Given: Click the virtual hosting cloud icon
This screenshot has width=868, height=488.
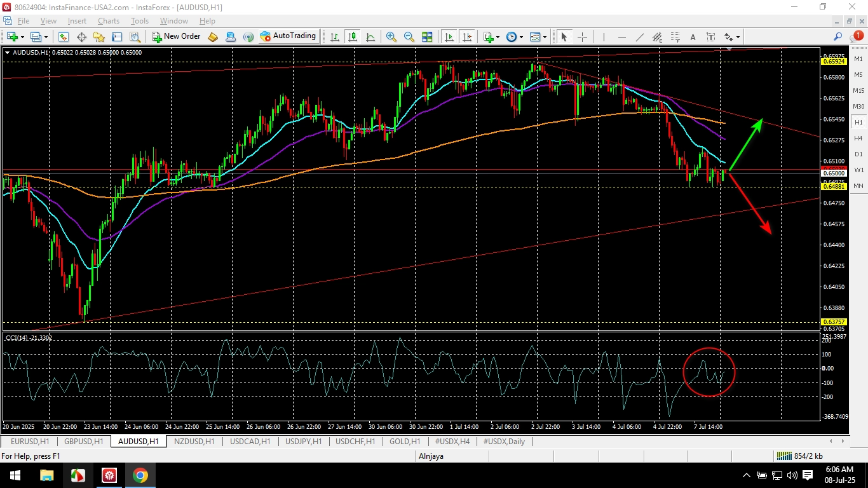Looking at the screenshot, I should pyautogui.click(x=230, y=37).
